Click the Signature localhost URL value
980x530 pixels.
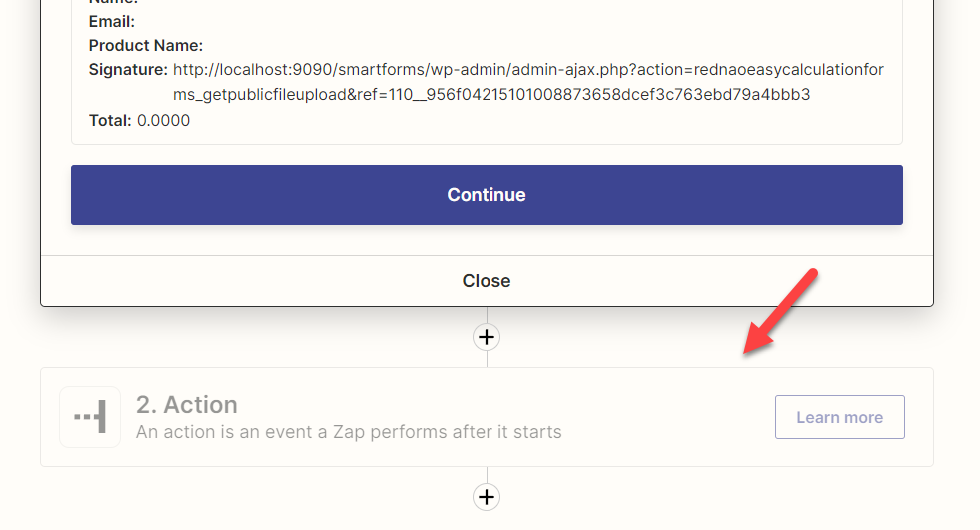point(528,82)
